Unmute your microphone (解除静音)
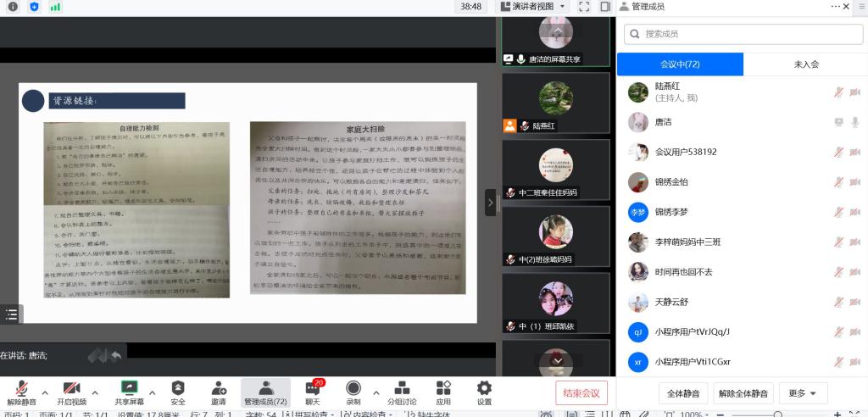The image size is (868, 417). pos(21,392)
